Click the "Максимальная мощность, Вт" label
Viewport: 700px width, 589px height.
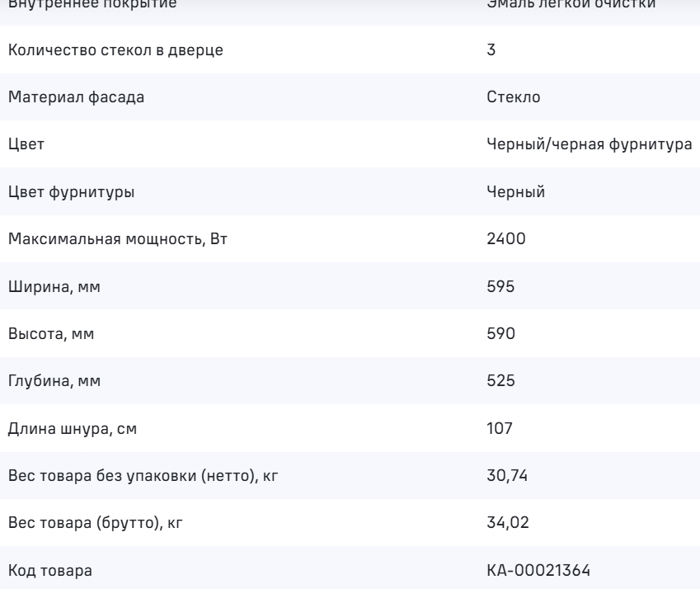pyautogui.click(x=109, y=239)
